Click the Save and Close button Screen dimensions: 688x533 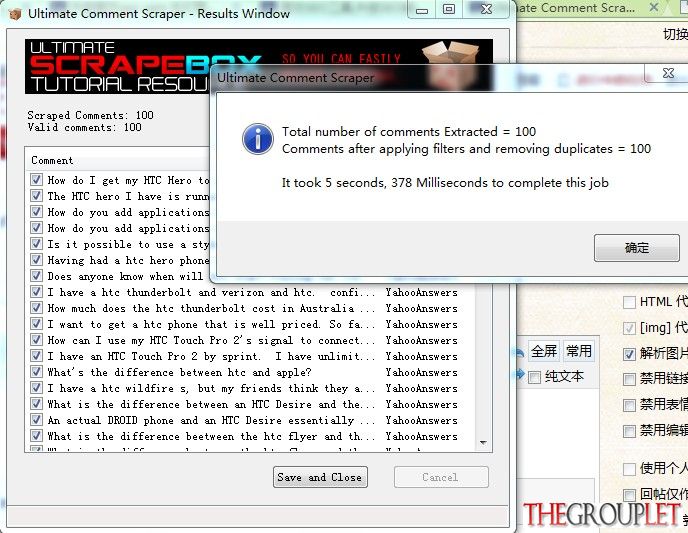click(x=320, y=477)
